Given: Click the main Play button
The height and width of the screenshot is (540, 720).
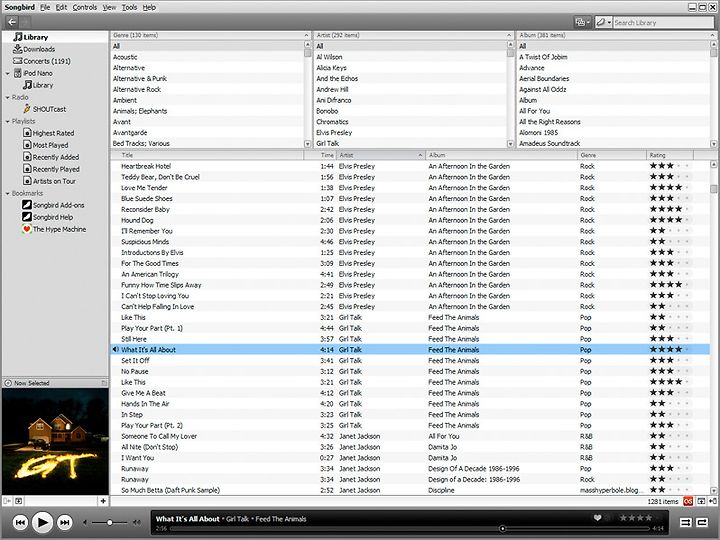Looking at the screenshot, I should (42, 523).
